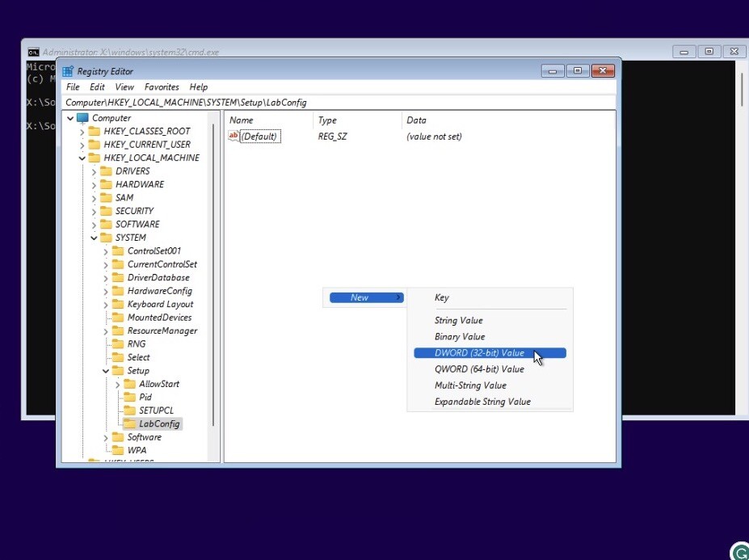
Task: Click the MountedDevices folder icon
Action: click(x=118, y=318)
